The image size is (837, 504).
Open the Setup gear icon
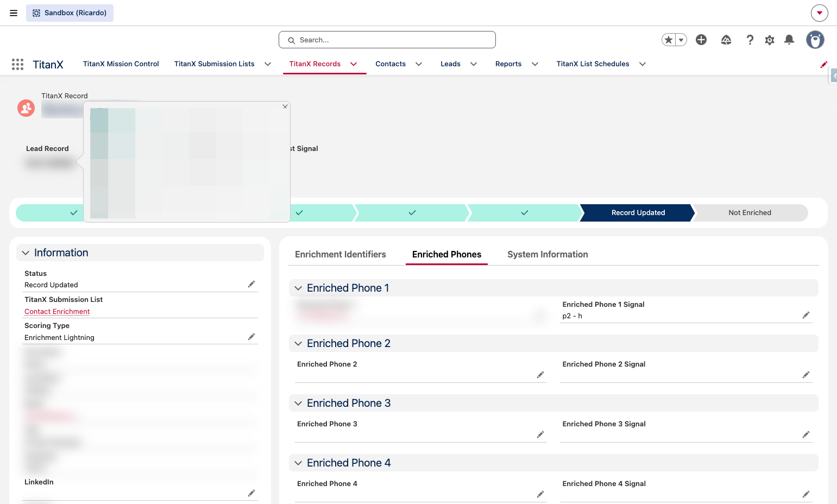[770, 40]
